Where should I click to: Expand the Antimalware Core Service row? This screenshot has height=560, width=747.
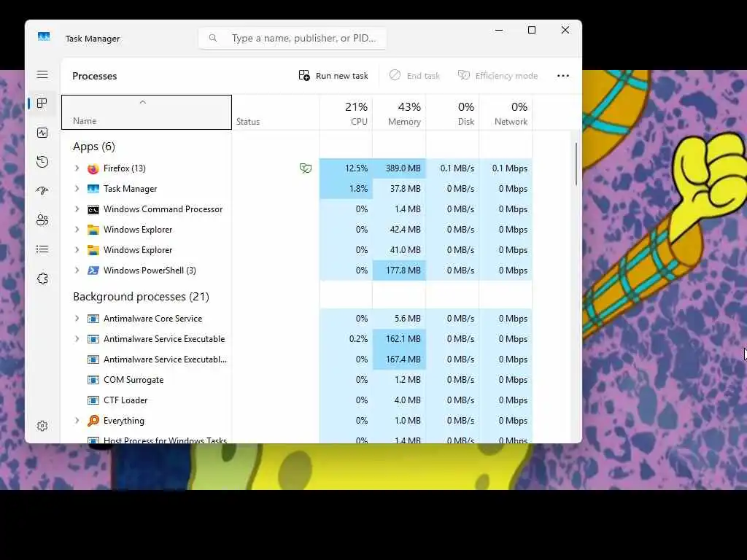(77, 319)
